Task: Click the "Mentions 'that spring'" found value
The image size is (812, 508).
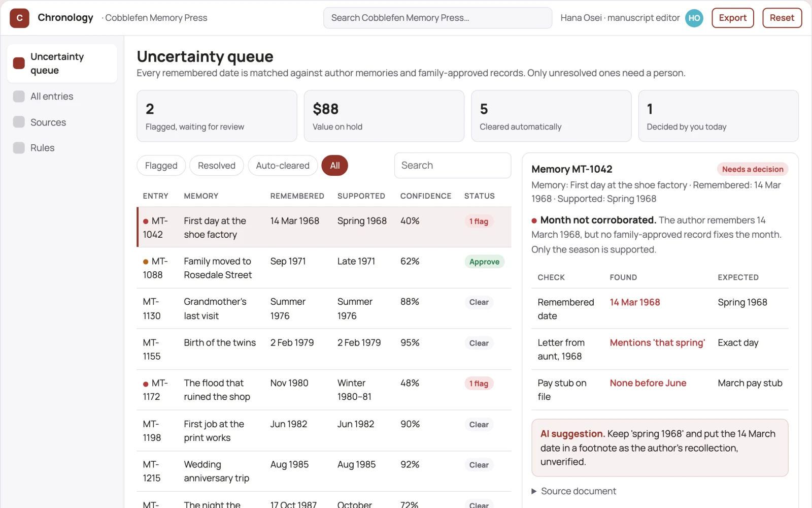Action: click(x=657, y=342)
